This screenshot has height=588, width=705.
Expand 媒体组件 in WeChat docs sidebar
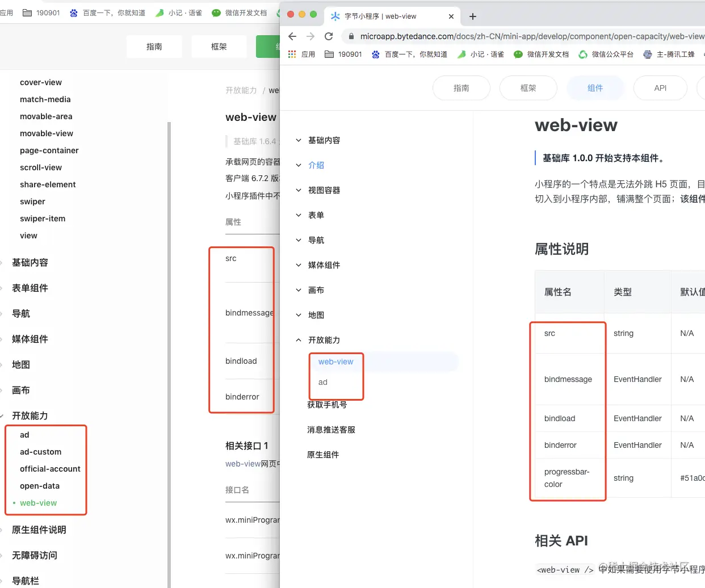[30, 339]
